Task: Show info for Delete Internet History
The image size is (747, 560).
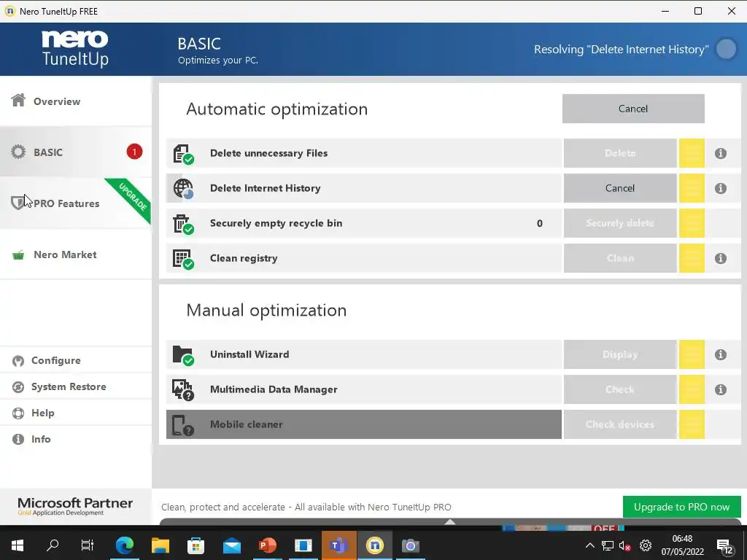Action: 720,189
